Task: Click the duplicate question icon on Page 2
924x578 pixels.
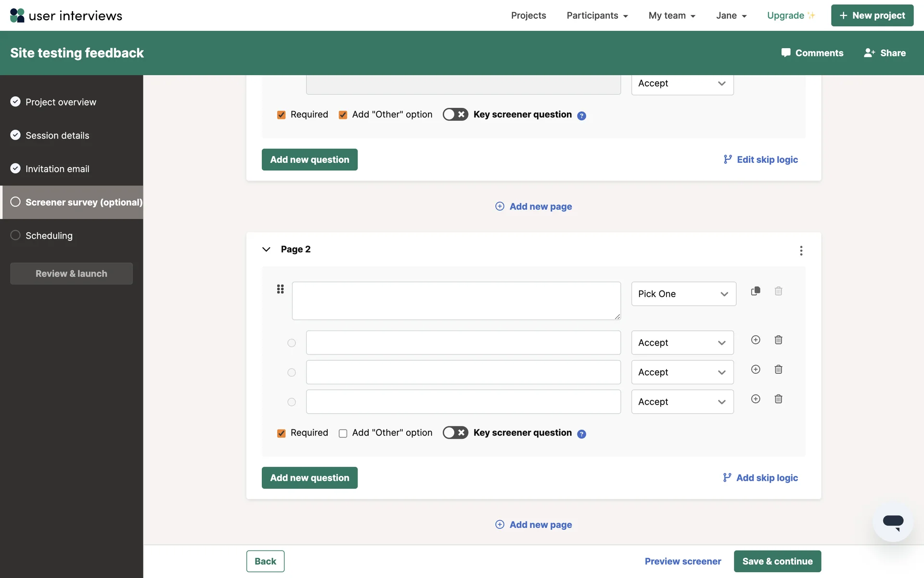Action: (756, 291)
